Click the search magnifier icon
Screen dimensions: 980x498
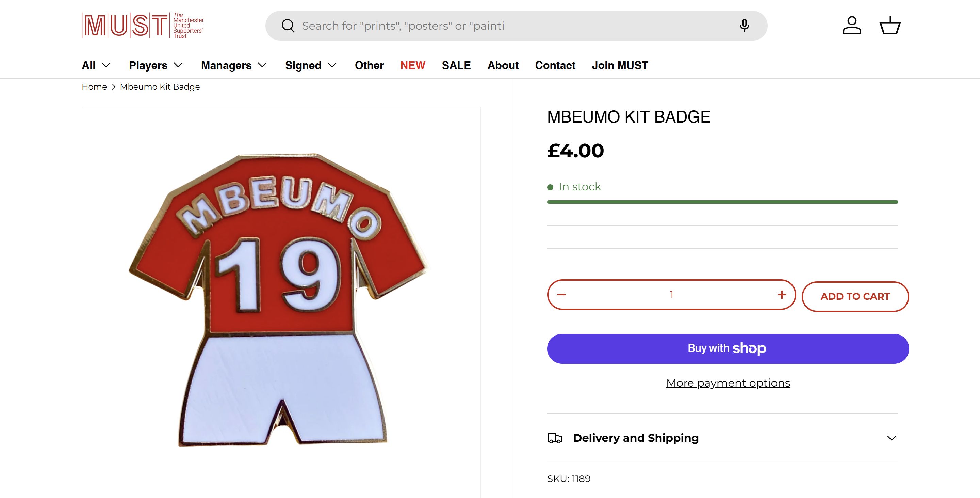[x=288, y=26]
